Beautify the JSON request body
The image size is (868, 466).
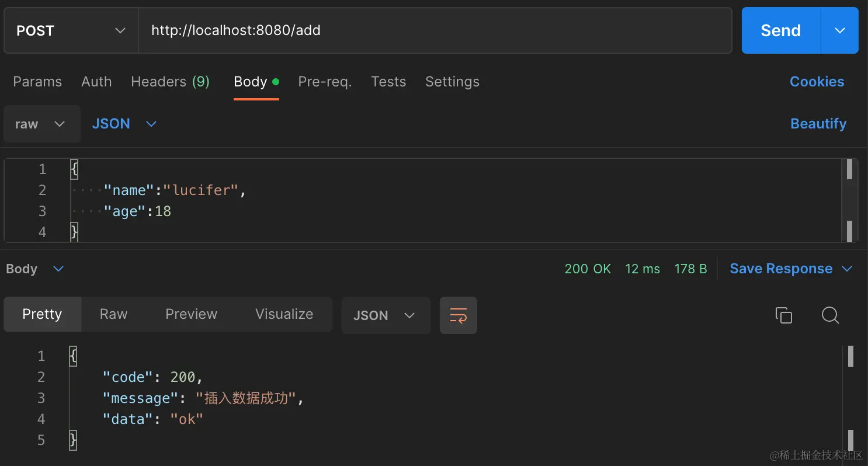pos(818,124)
